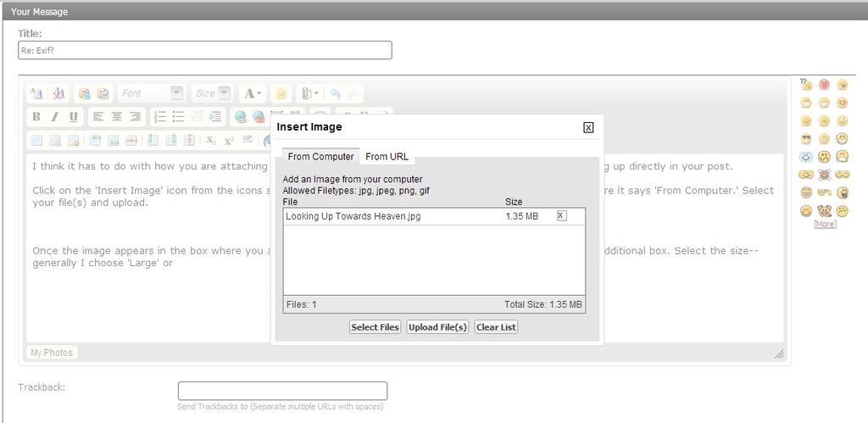Click the Trackback URL input field
868x423 pixels.
coord(282,391)
